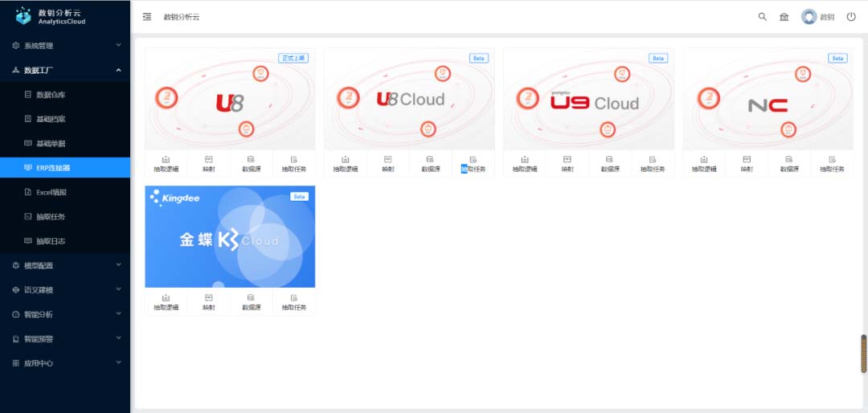Open 抽取任务 under the NC card

coord(832,164)
